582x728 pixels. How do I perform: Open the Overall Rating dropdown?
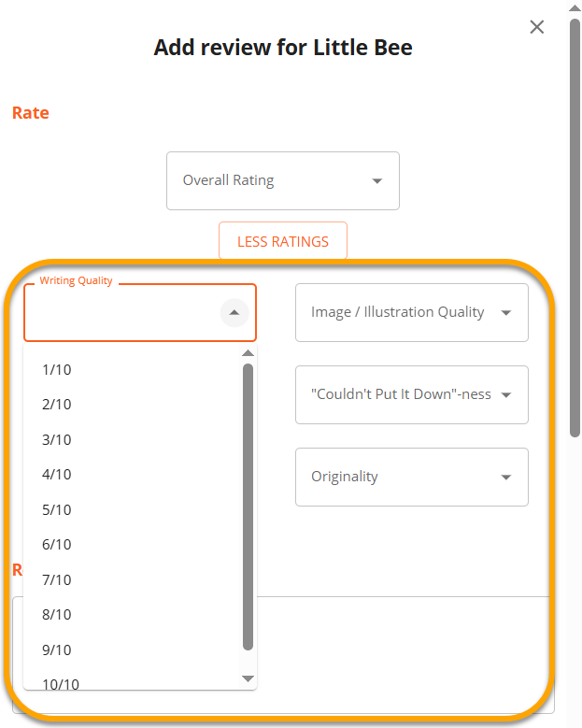point(282,180)
